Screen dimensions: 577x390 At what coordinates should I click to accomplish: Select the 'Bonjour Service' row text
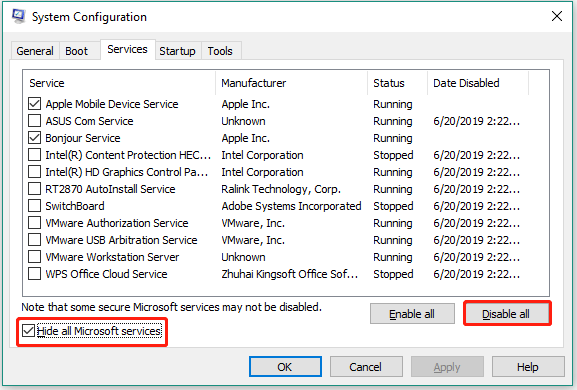(x=83, y=138)
